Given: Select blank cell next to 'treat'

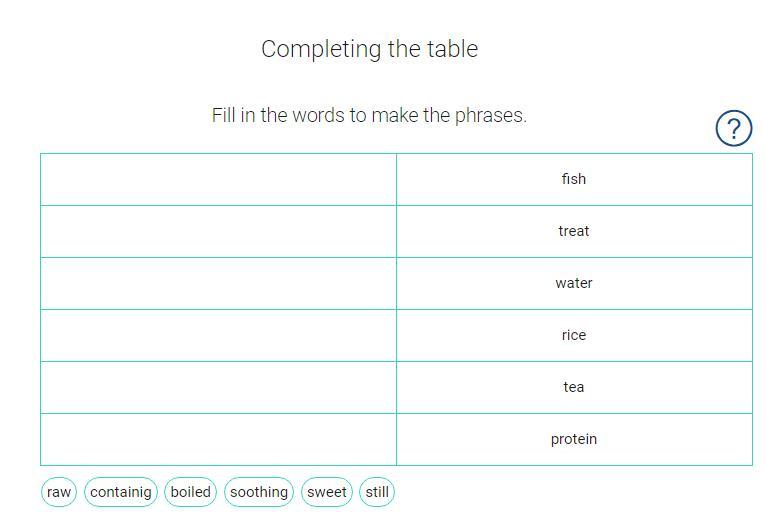Looking at the screenshot, I should tap(218, 232).
